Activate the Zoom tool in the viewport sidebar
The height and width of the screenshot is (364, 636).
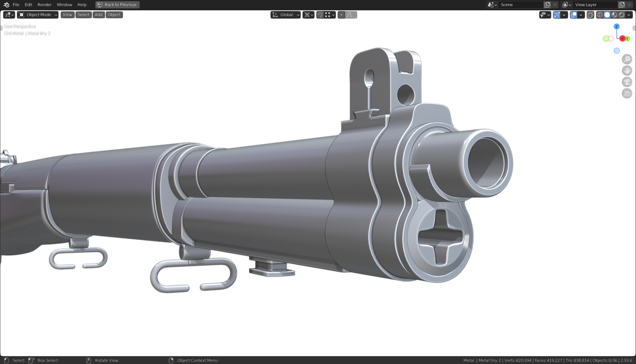pos(627,59)
